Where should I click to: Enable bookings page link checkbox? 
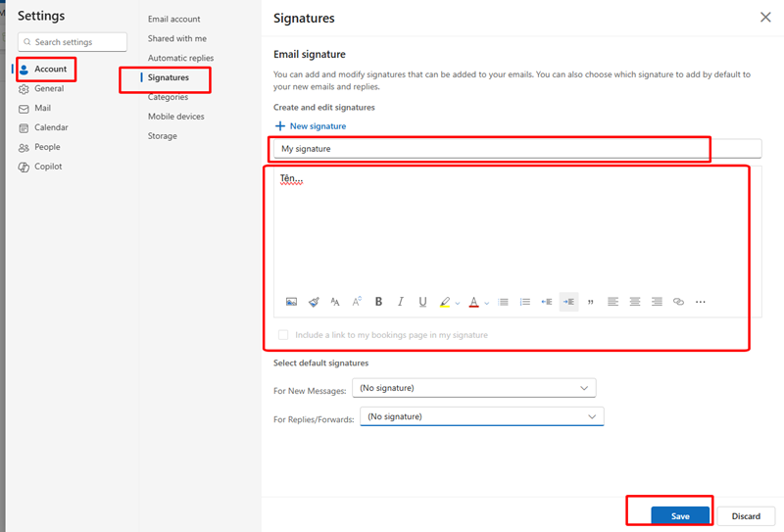coord(283,335)
